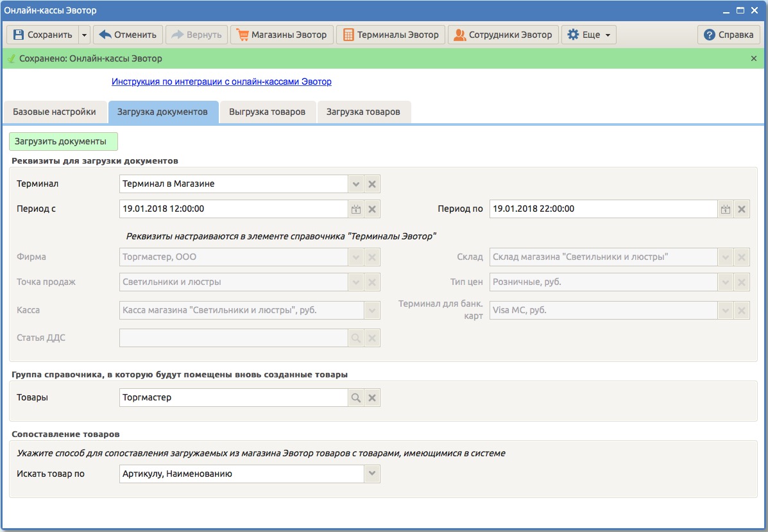Viewport: 768px width, 532px height.
Task: Open Сотрудники Эвотор directory
Action: coord(503,35)
